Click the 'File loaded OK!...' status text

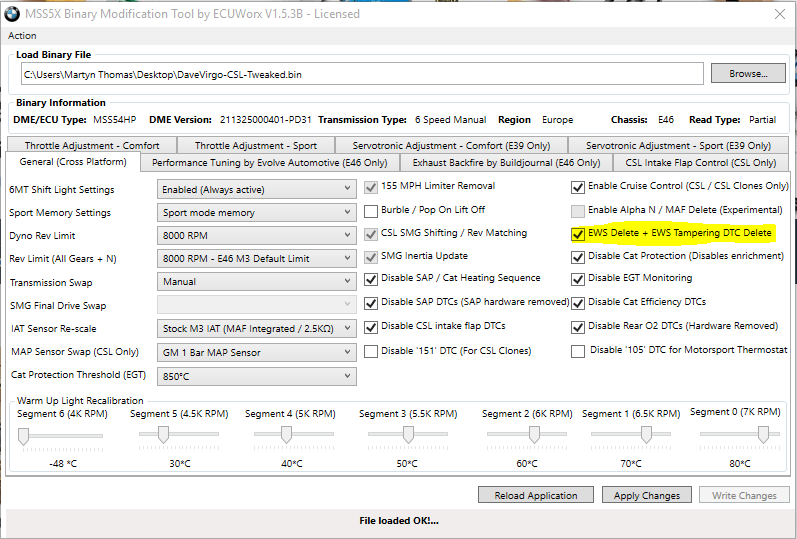coord(398,521)
